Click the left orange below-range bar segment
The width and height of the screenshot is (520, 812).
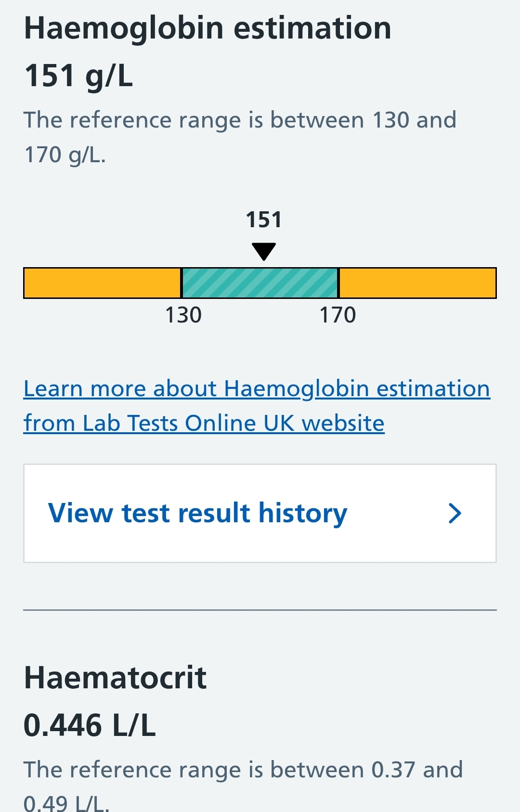pos(103,283)
